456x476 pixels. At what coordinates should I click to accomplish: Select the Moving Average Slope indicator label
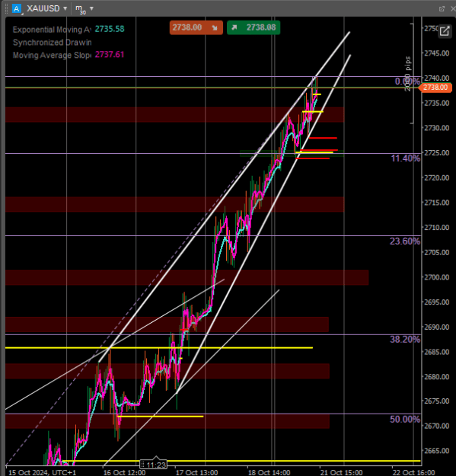pos(52,55)
